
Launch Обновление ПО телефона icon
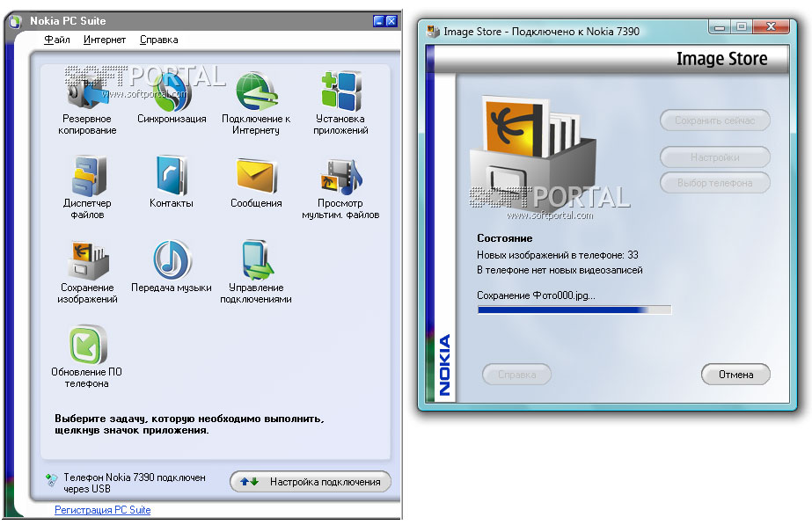point(87,345)
